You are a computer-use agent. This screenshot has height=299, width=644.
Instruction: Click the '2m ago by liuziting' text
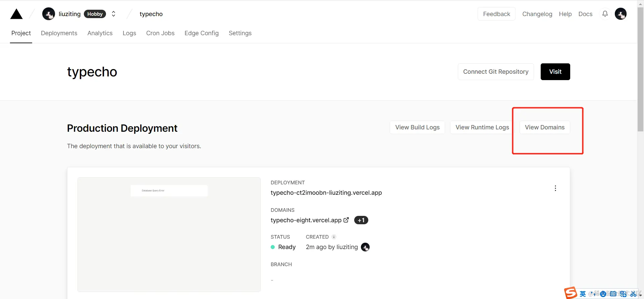coord(332,247)
